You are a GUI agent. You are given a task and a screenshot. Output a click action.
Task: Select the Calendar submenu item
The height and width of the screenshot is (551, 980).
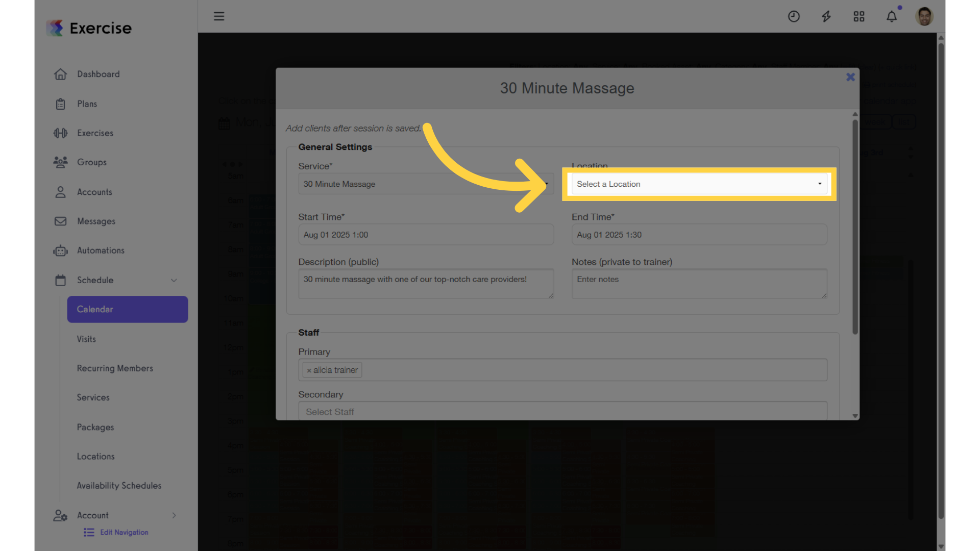(128, 309)
